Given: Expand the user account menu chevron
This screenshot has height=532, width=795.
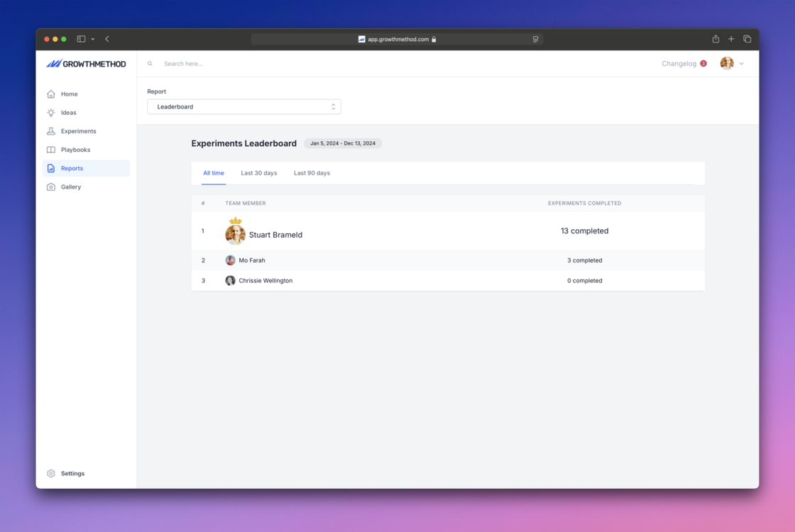Looking at the screenshot, I should (x=741, y=64).
